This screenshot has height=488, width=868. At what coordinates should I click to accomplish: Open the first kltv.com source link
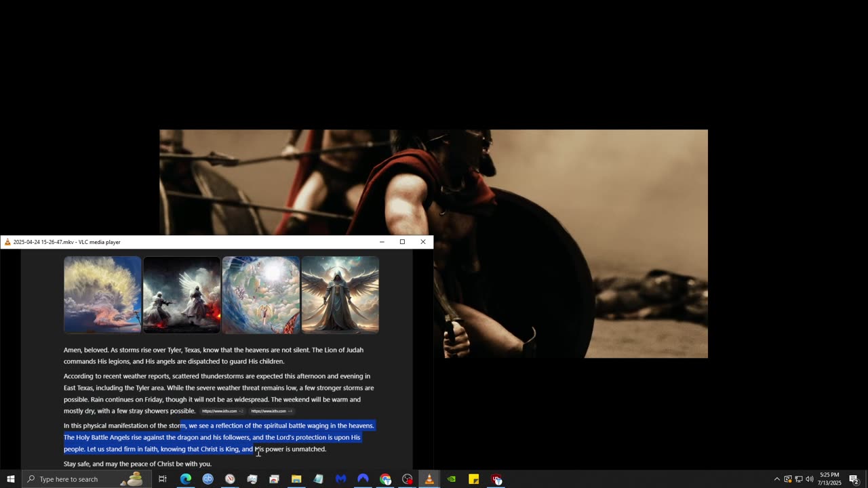click(222, 411)
